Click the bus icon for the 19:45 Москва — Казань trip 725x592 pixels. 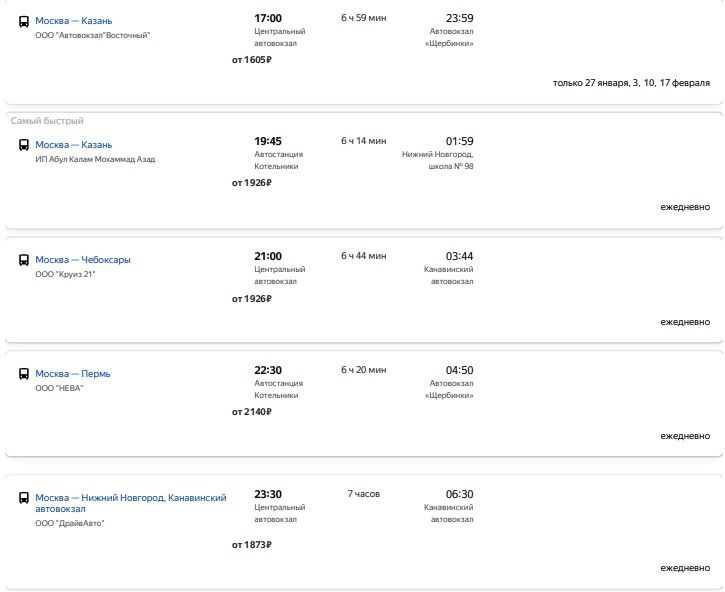point(24,145)
